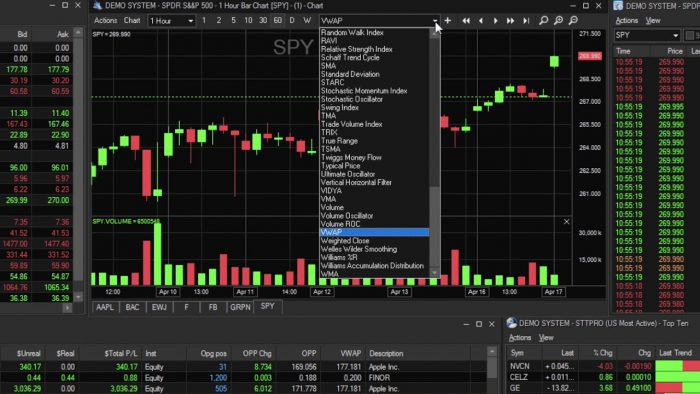Skip to the last bar icon
Image resolution: width=700 pixels, height=394 pixels.
point(526,21)
